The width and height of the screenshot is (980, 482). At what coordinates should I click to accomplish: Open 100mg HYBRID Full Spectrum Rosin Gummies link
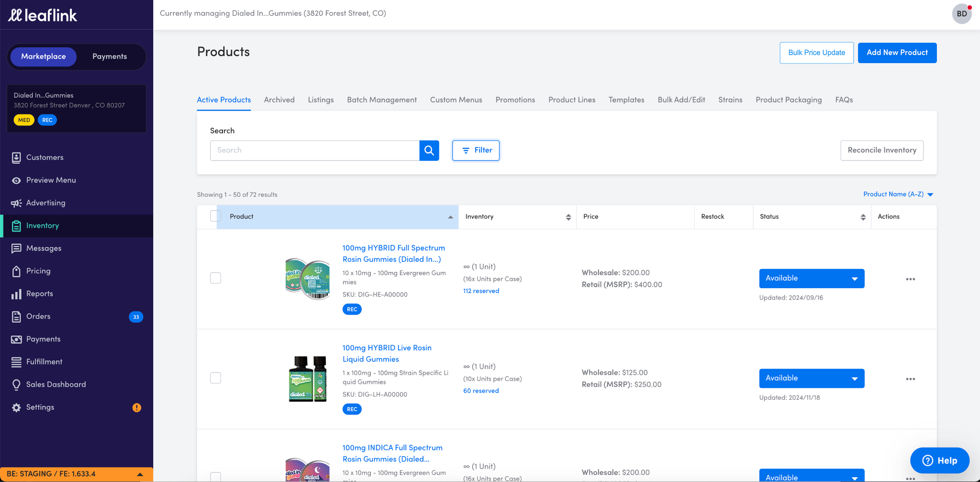click(394, 254)
